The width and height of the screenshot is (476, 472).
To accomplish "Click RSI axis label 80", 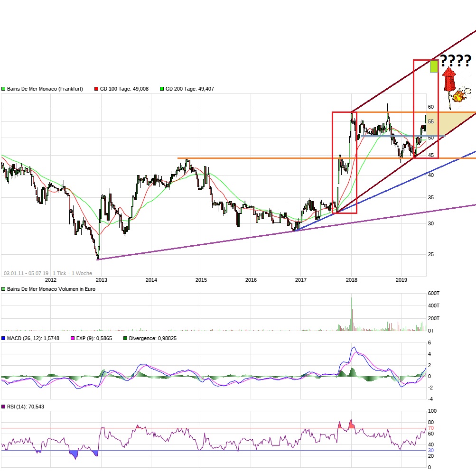I will click(x=431, y=423).
